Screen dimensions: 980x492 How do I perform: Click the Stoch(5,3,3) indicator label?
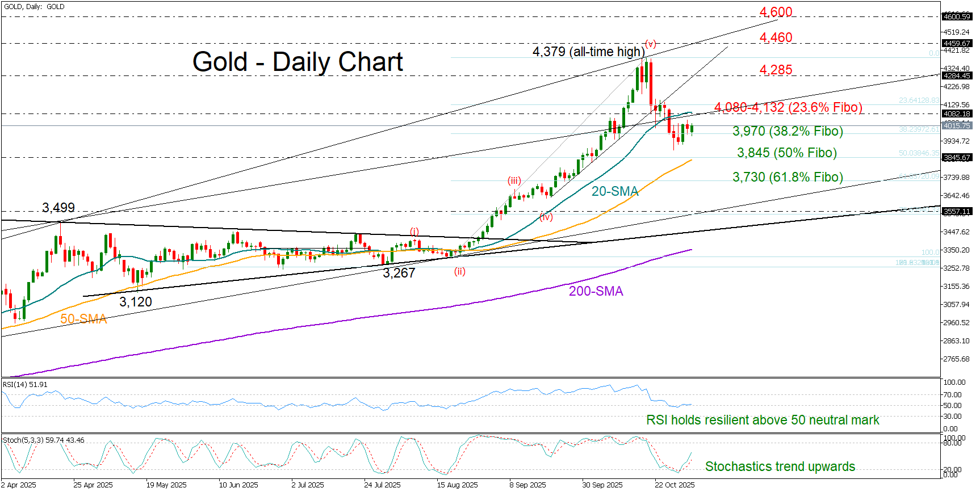pos(44,440)
